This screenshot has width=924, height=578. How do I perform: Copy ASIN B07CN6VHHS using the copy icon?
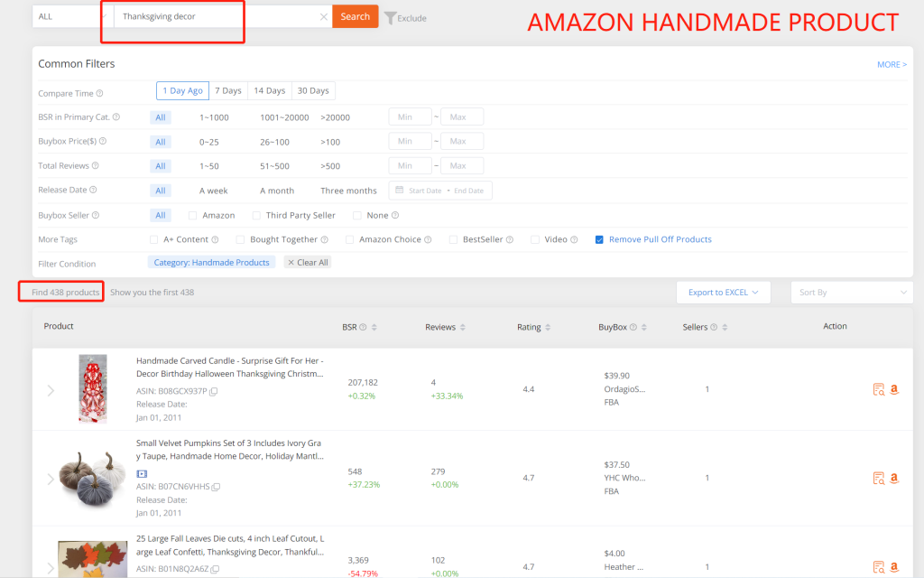(x=216, y=487)
